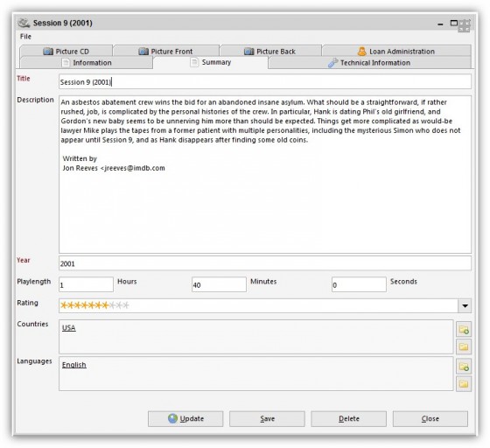Minimize the Session 9 window
This screenshot has width=490, height=448.
(x=440, y=24)
